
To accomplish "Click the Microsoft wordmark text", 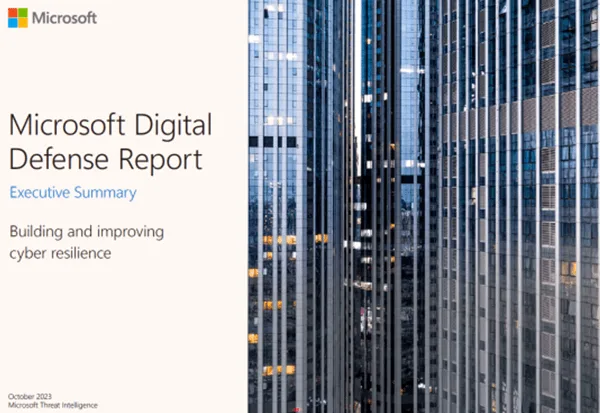I will [x=65, y=19].
